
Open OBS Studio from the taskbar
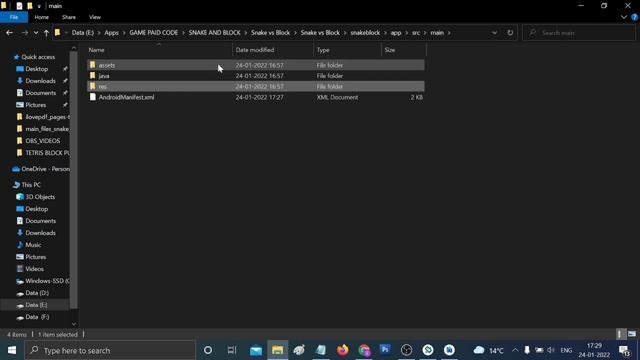(x=407, y=350)
